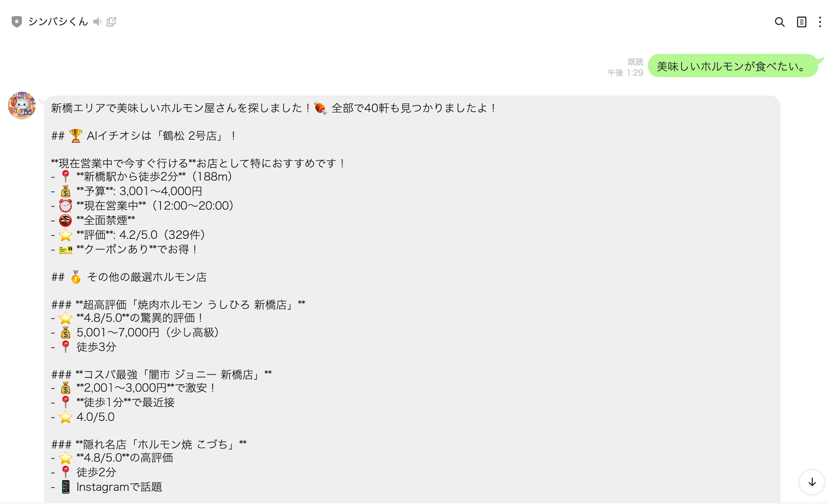This screenshot has width=828, height=504.
Task: Click the phone emoji by Instagramで話題
Action: click(65, 487)
